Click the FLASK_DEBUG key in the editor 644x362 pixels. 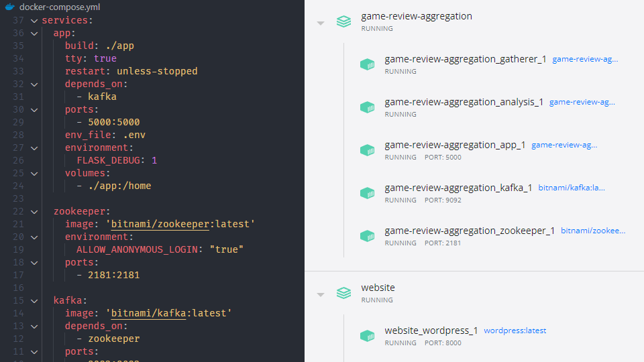pos(109,160)
